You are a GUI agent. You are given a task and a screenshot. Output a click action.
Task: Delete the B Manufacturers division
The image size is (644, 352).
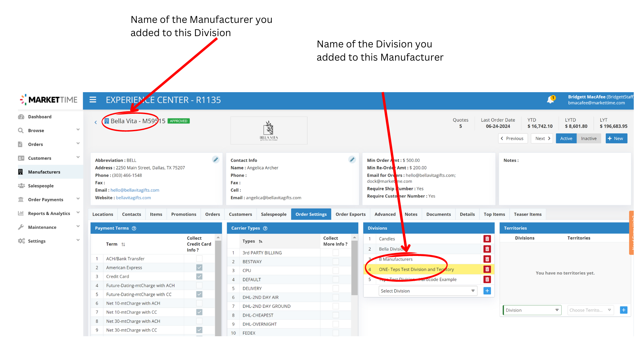pyautogui.click(x=487, y=259)
